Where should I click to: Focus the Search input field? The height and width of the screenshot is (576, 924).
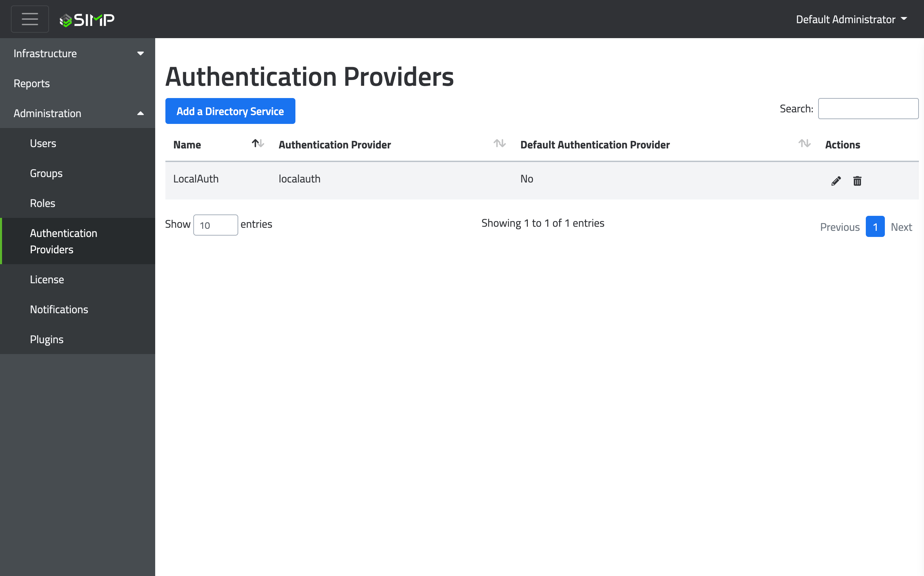pos(868,109)
